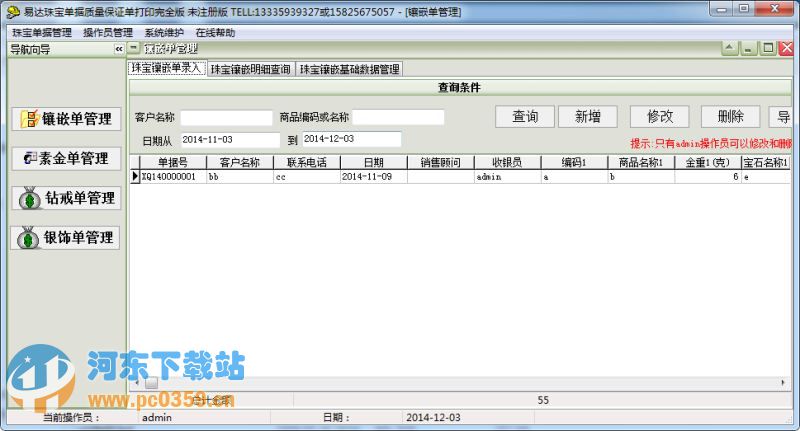The image size is (800, 431).
Task: Click the partially visible 导 export button
Action: pos(781,117)
